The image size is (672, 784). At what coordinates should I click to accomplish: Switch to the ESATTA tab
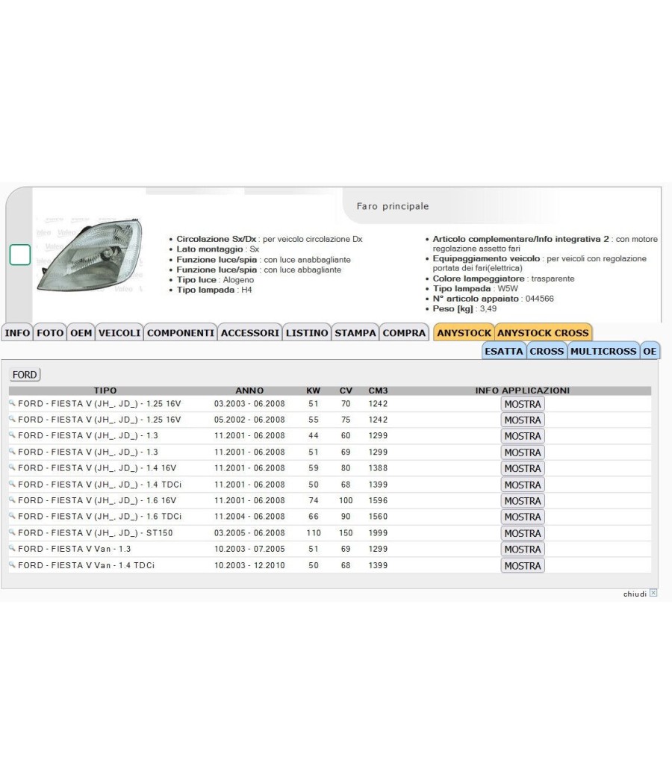point(504,351)
